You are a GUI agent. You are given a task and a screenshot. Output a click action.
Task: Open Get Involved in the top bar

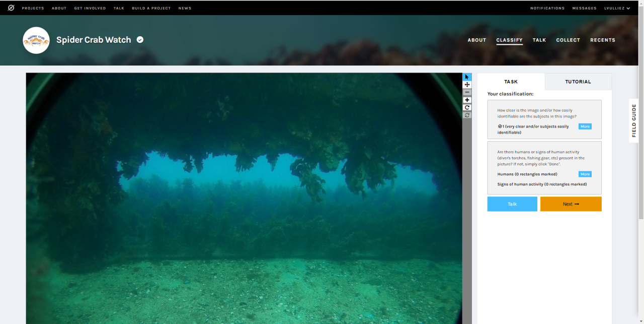(x=90, y=8)
